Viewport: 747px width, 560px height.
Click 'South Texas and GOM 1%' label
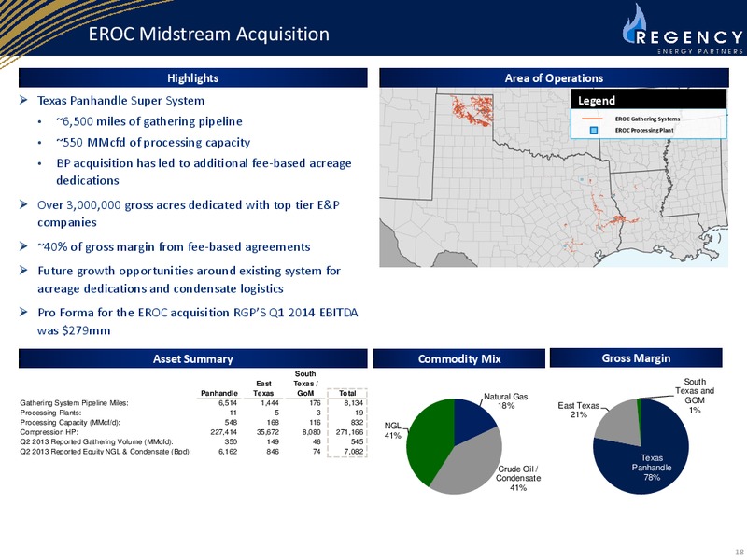(x=695, y=395)
